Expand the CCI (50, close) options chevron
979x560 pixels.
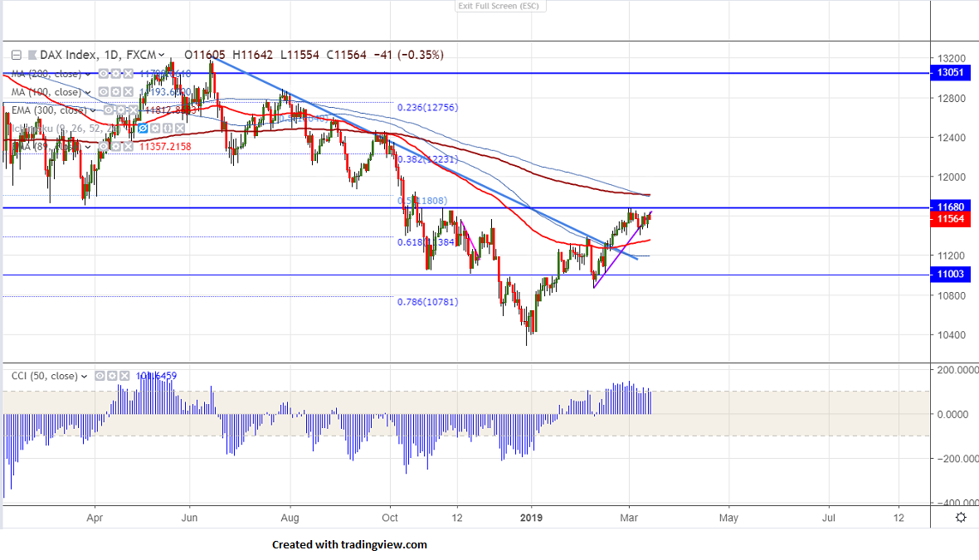84,377
